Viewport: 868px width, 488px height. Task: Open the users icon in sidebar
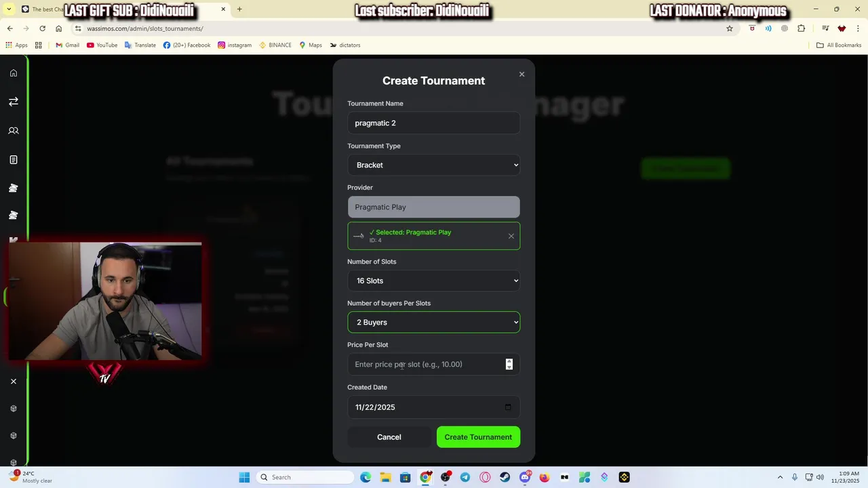14,131
